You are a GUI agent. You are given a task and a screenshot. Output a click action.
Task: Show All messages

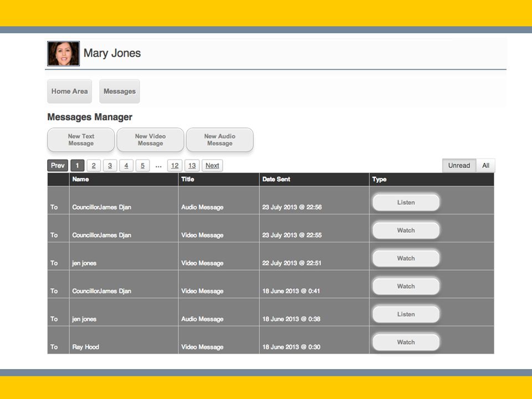tap(485, 166)
